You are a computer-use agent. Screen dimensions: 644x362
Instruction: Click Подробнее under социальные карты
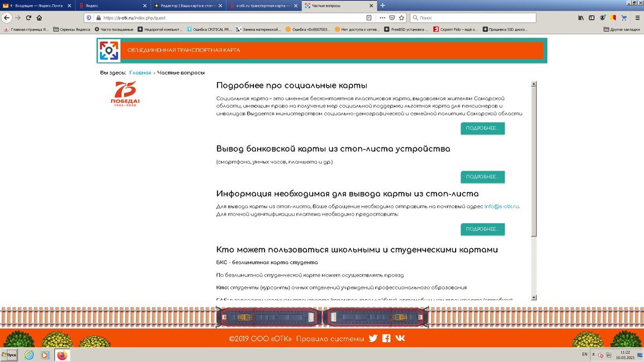(482, 129)
